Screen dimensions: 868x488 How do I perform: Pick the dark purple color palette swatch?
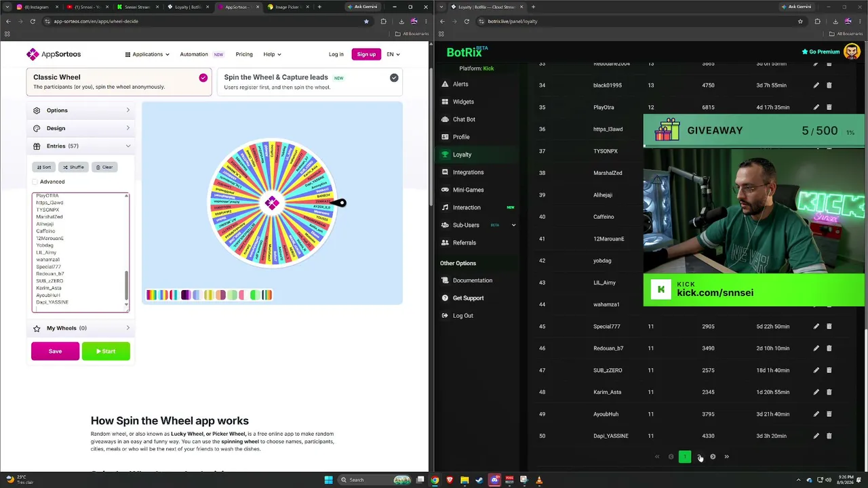186,295
